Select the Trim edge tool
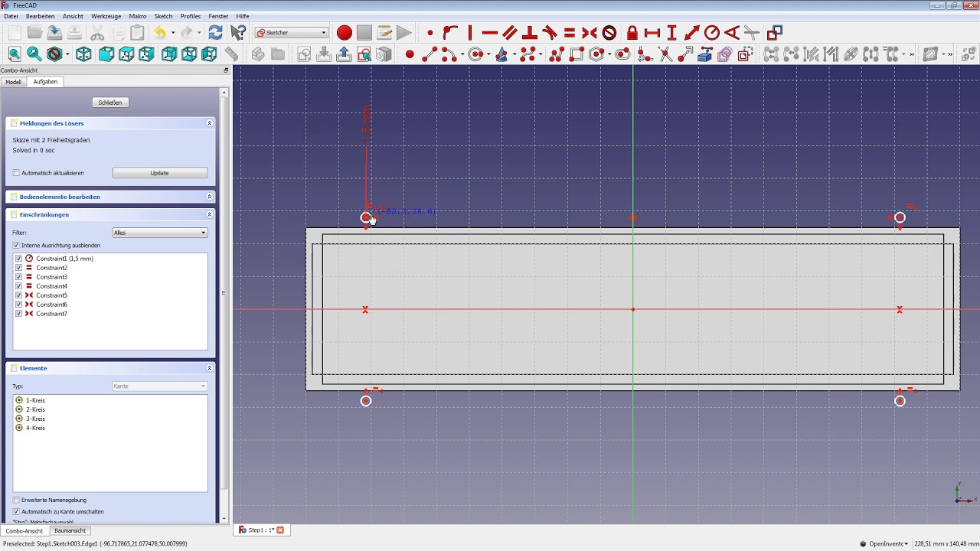This screenshot has height=551, width=980. tap(665, 54)
